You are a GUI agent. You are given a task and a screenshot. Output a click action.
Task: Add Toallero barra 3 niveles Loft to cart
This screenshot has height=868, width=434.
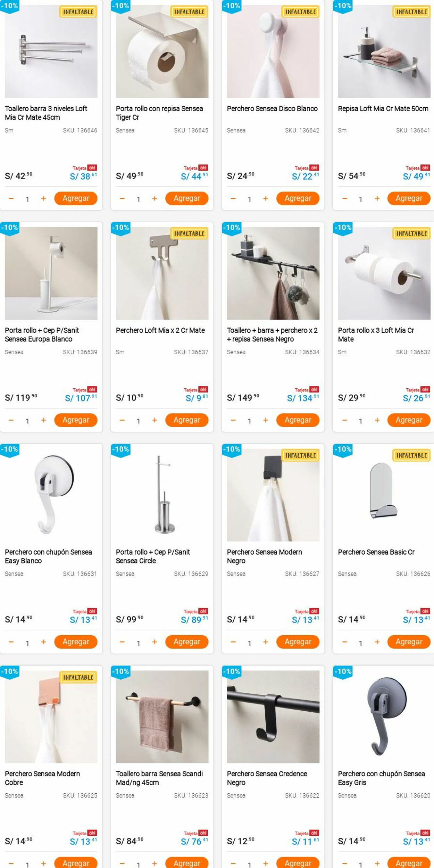[x=76, y=198]
